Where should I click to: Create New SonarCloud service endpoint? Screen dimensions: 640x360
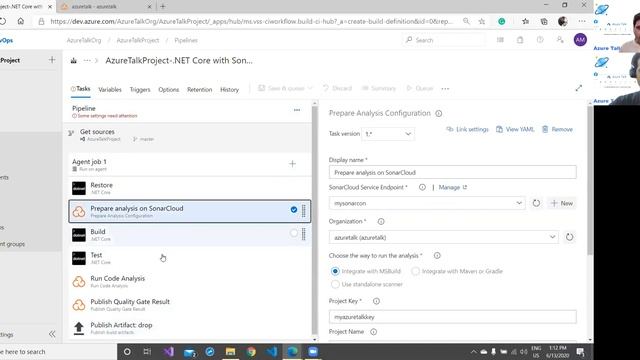pos(562,203)
